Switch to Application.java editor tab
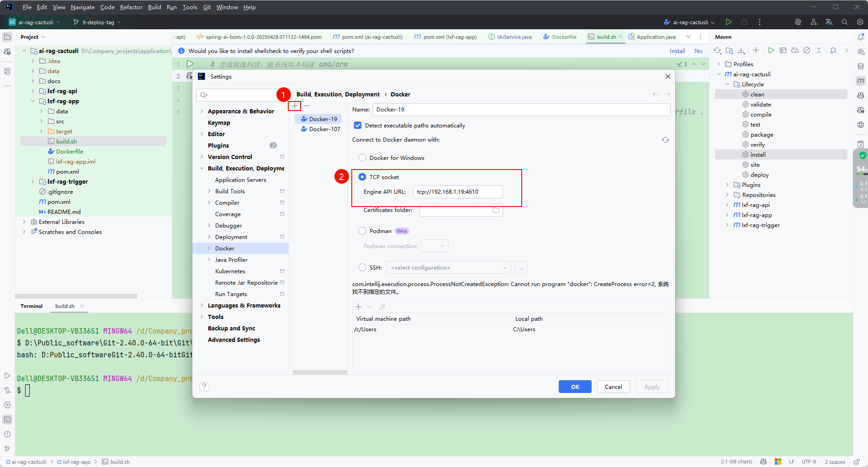 point(651,37)
